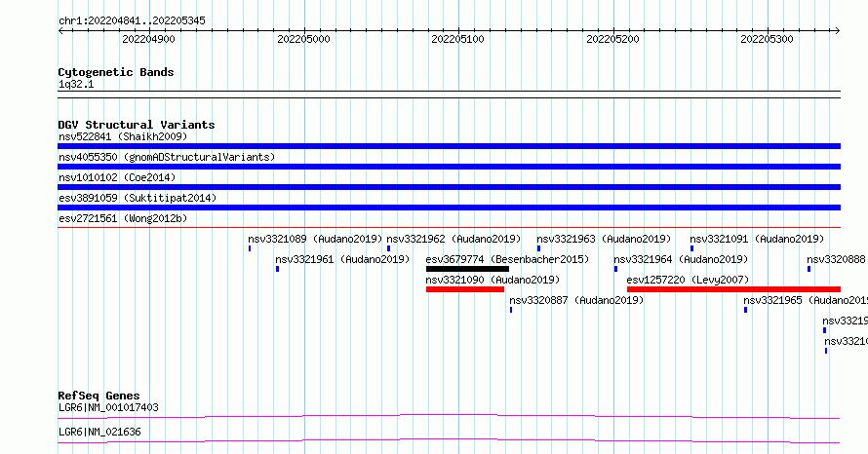This screenshot has height=454, width=868.
Task: Click the blue marker below nsv3321091
Action: click(x=691, y=248)
